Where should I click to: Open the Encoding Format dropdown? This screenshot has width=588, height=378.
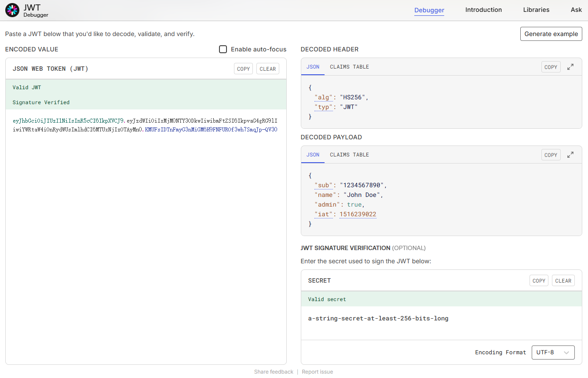pos(553,353)
